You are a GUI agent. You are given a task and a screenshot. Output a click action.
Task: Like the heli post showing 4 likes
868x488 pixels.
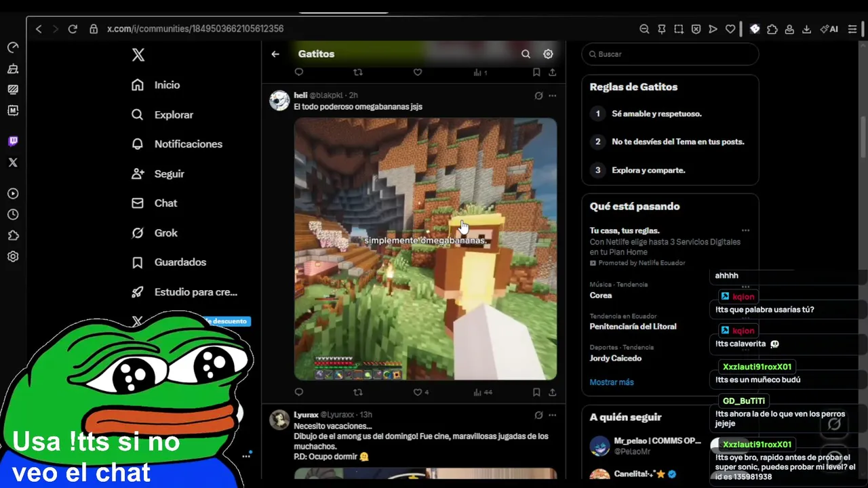tap(420, 392)
